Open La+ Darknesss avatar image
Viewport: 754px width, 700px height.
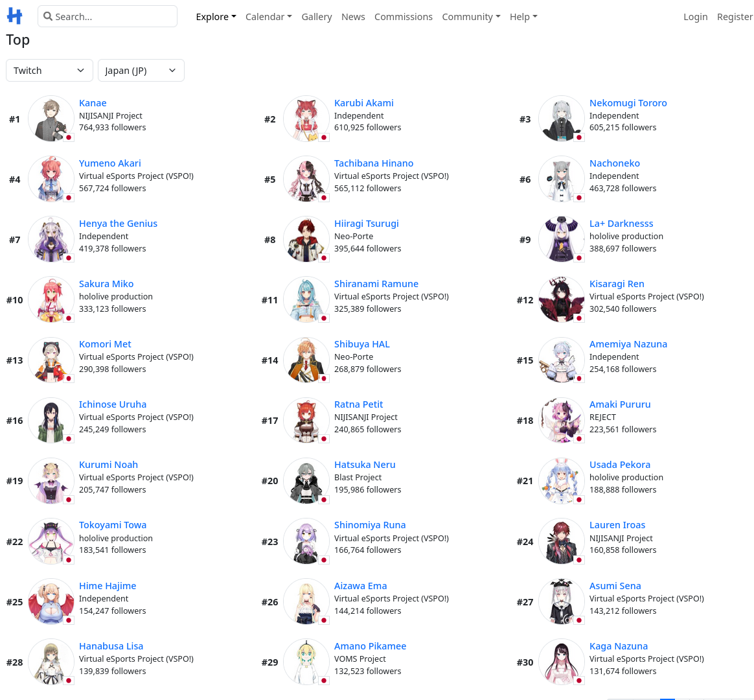point(562,239)
